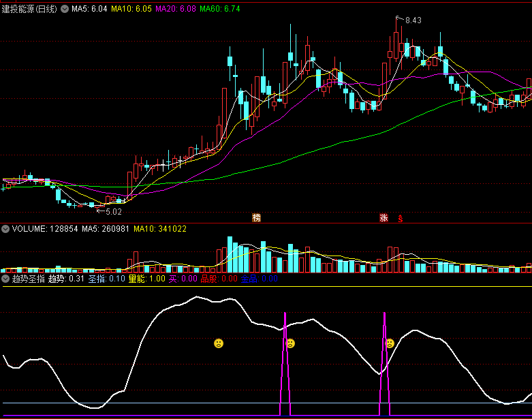Click the first magenta buy signal spike
Screen dimensions: 532x419
[285, 364]
